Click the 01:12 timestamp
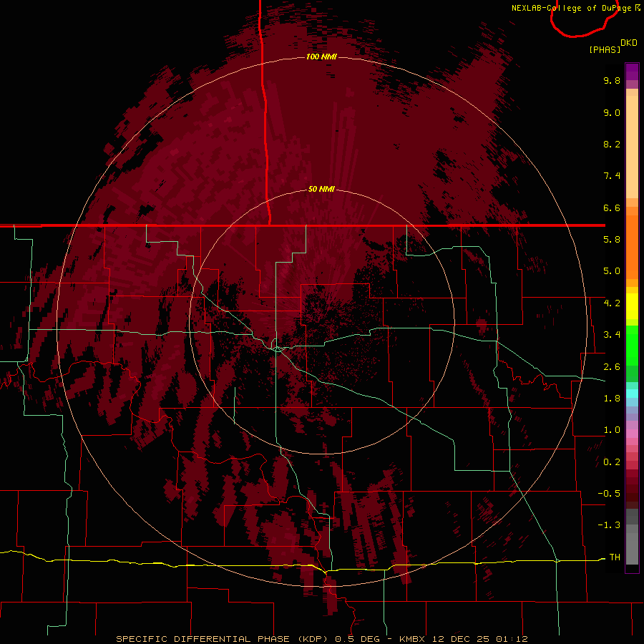Screen dimensions: 644x644 pyautogui.click(x=512, y=639)
